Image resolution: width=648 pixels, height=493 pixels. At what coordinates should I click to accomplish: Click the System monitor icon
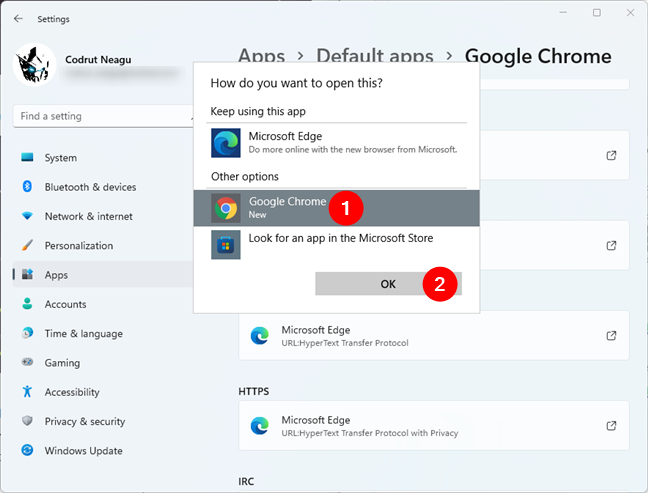click(x=27, y=157)
